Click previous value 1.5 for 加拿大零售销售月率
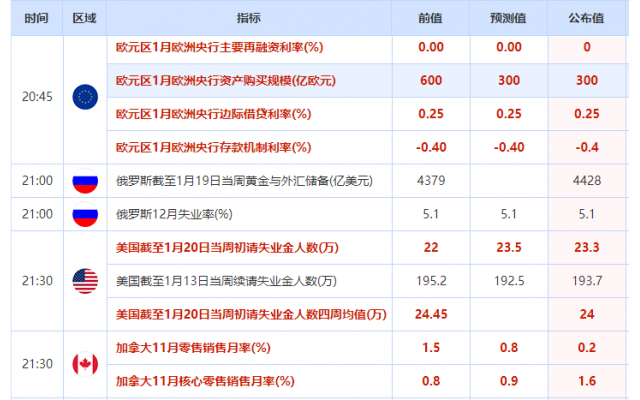The image size is (640, 400). 431,348
